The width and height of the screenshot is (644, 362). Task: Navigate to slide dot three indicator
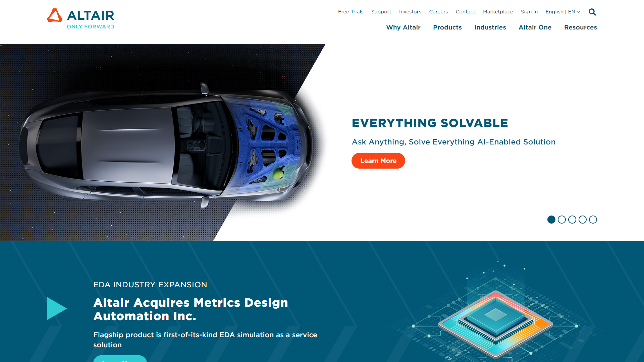pos(572,220)
